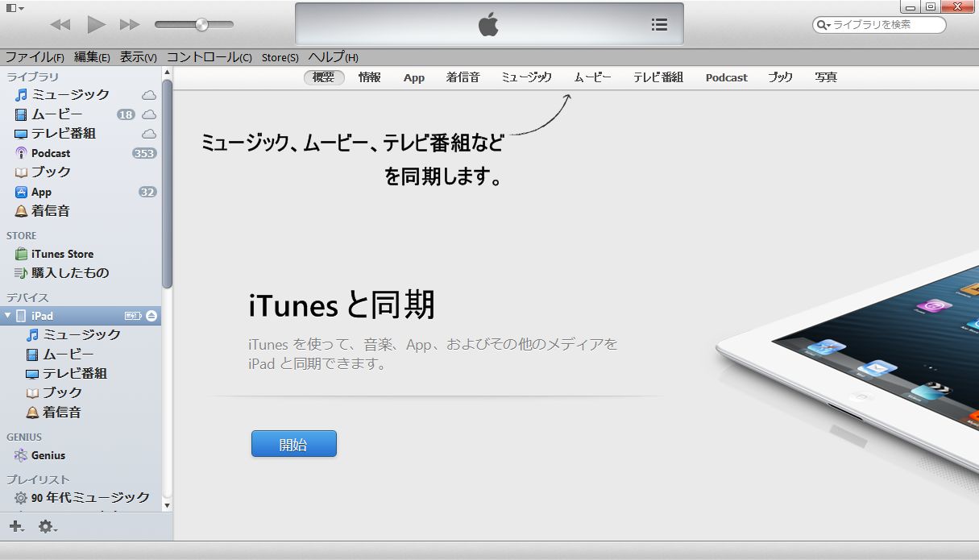979x560 pixels.
Task: Open the gear settings menu in sidebar
Action: click(x=47, y=526)
